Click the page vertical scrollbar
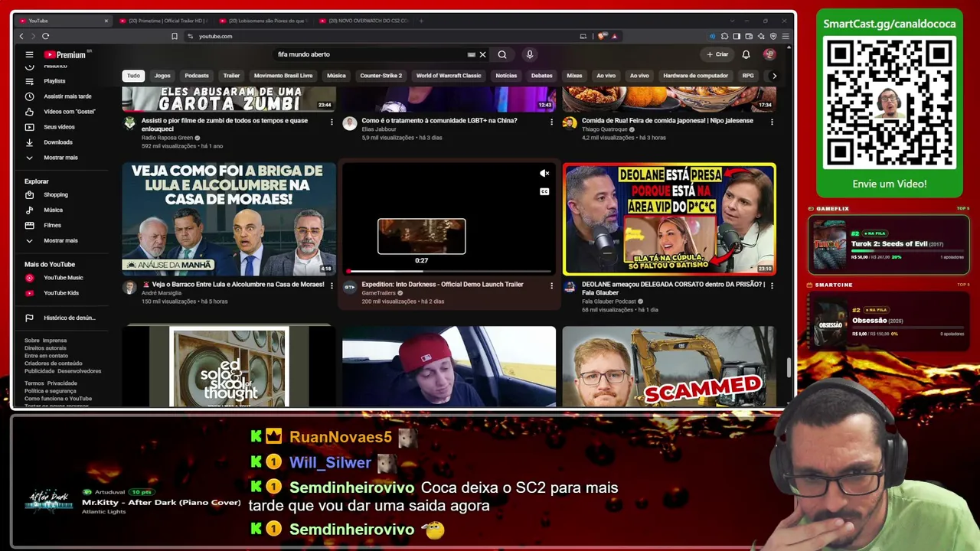The width and height of the screenshot is (980, 551). 788,366
